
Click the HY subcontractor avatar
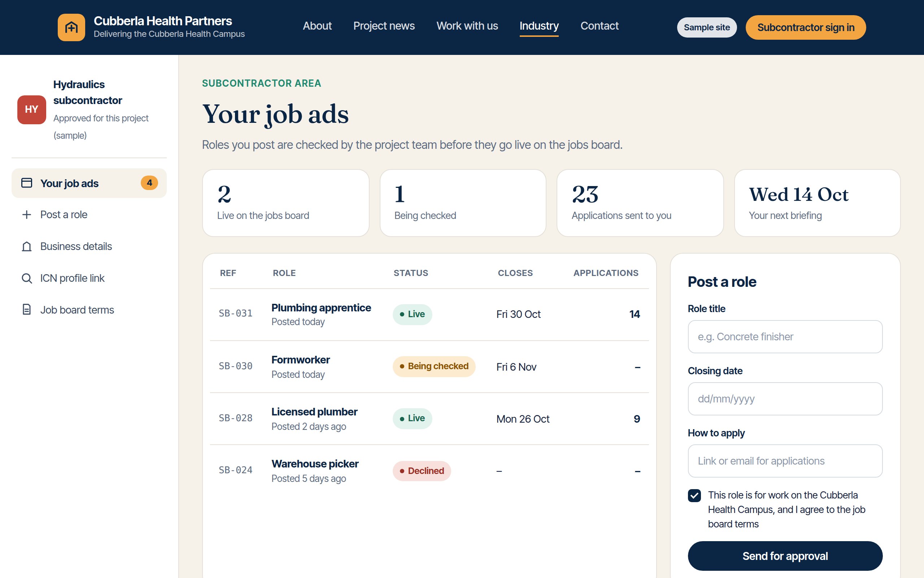pyautogui.click(x=32, y=110)
